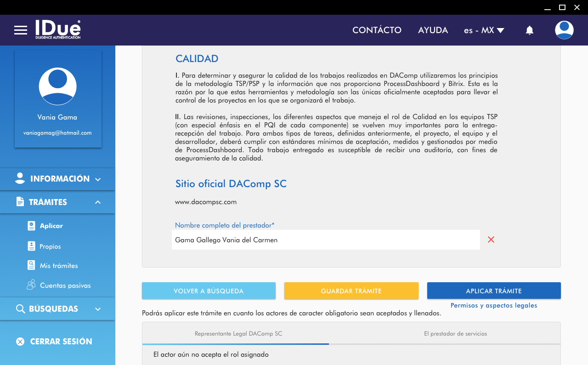This screenshot has width=588, height=365.
Task: Click the notification bell icon
Action: pyautogui.click(x=529, y=30)
